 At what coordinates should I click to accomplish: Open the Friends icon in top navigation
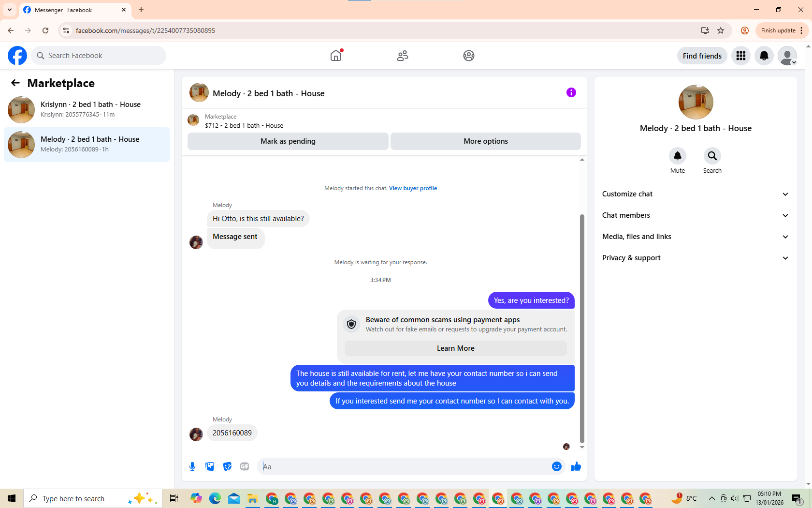pos(403,56)
